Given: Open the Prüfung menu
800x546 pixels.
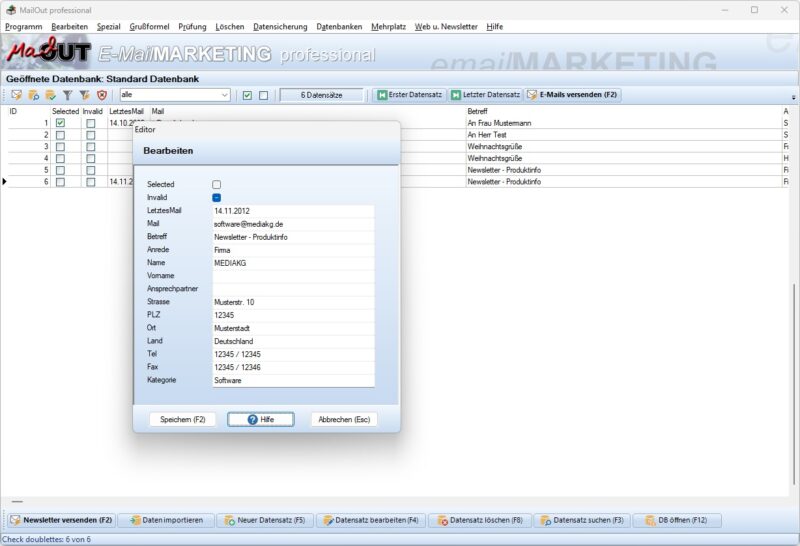Looking at the screenshot, I should [x=192, y=26].
